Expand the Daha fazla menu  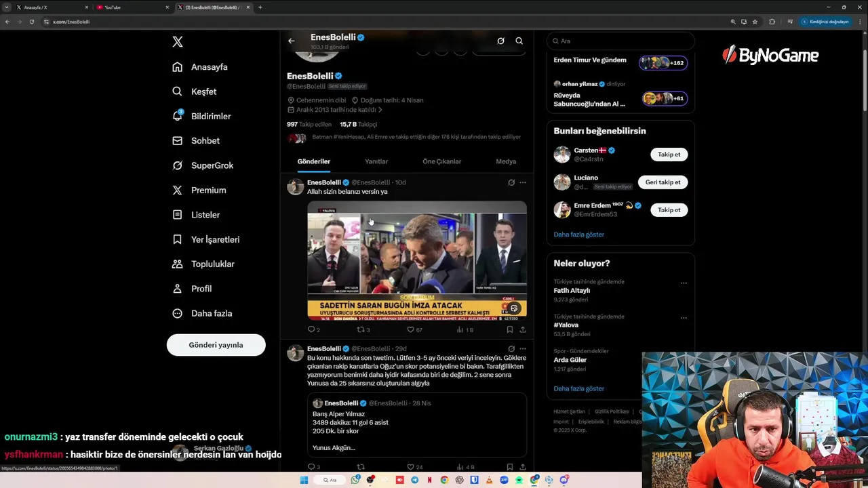(x=202, y=313)
